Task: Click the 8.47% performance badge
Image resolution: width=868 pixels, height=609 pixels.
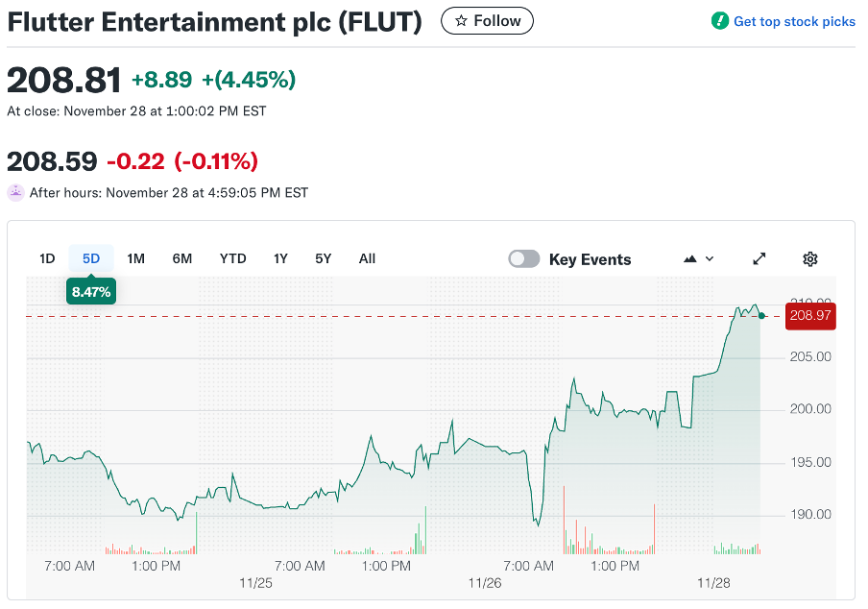Action: click(91, 291)
